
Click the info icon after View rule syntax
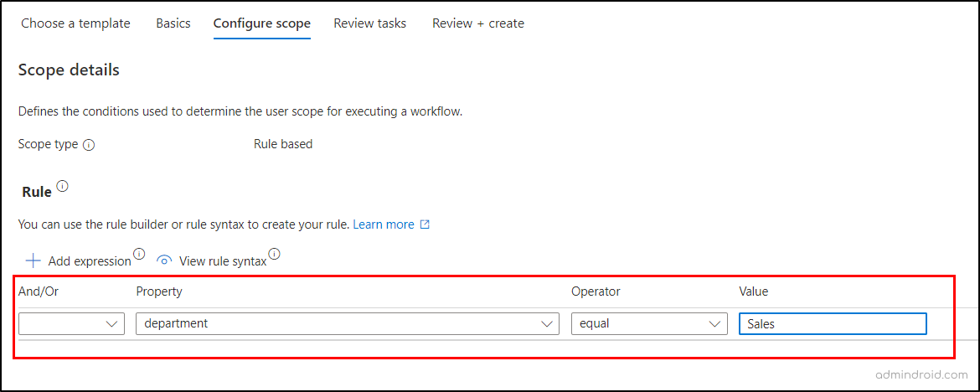coord(274,255)
